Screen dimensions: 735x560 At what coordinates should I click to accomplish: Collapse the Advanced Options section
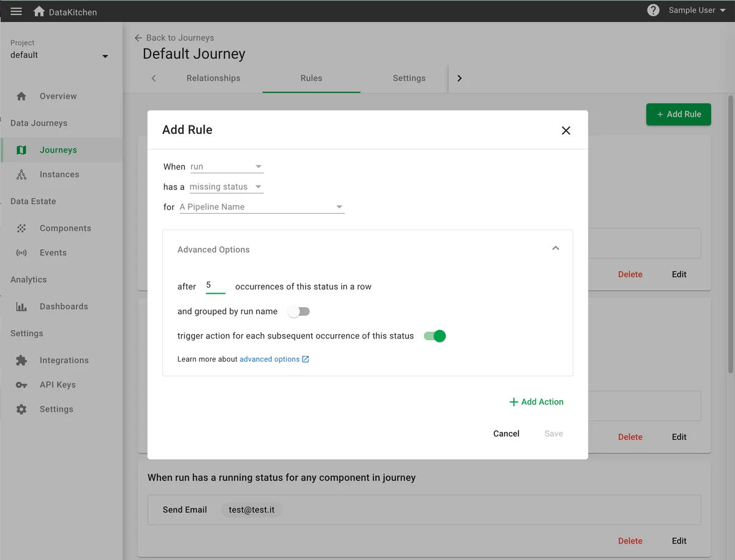[x=556, y=248]
